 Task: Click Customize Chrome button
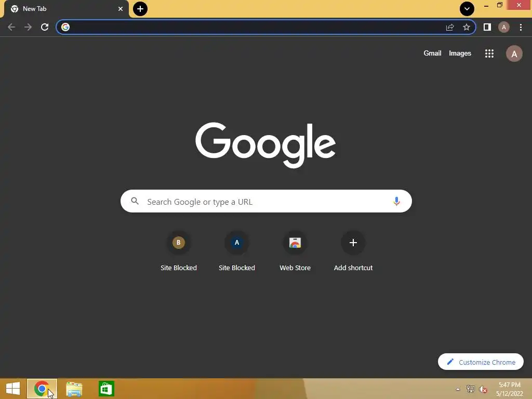[481, 362]
